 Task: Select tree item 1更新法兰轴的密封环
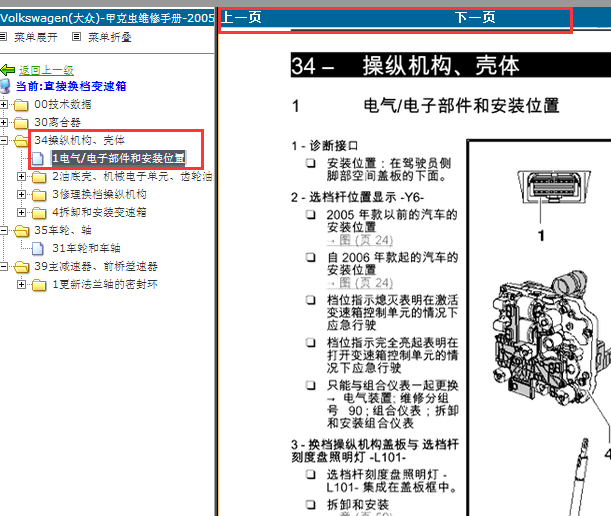pyautogui.click(x=105, y=285)
